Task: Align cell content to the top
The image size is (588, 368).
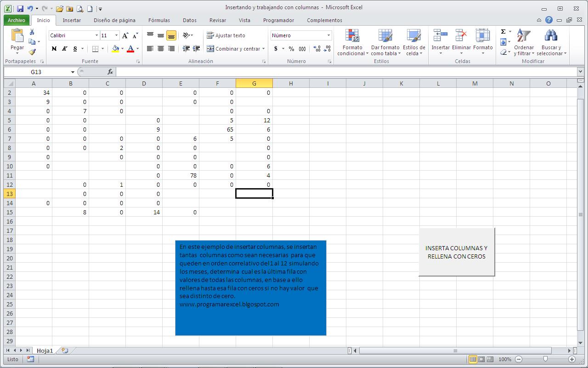Action: coord(150,35)
